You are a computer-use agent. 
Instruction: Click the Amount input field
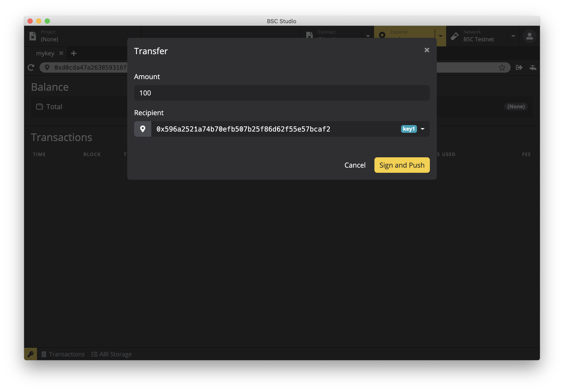282,93
